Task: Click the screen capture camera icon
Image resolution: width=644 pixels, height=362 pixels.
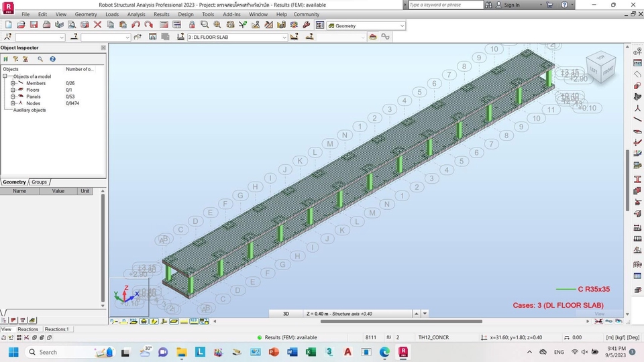Action: pos(85,25)
